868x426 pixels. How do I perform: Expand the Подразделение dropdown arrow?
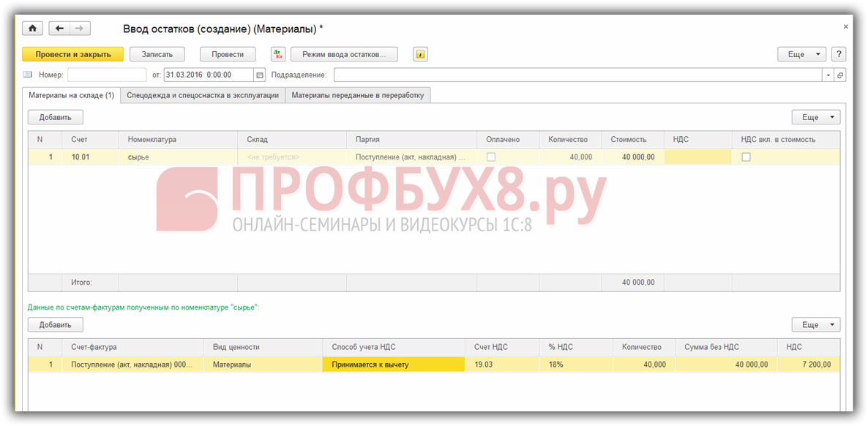[828, 75]
